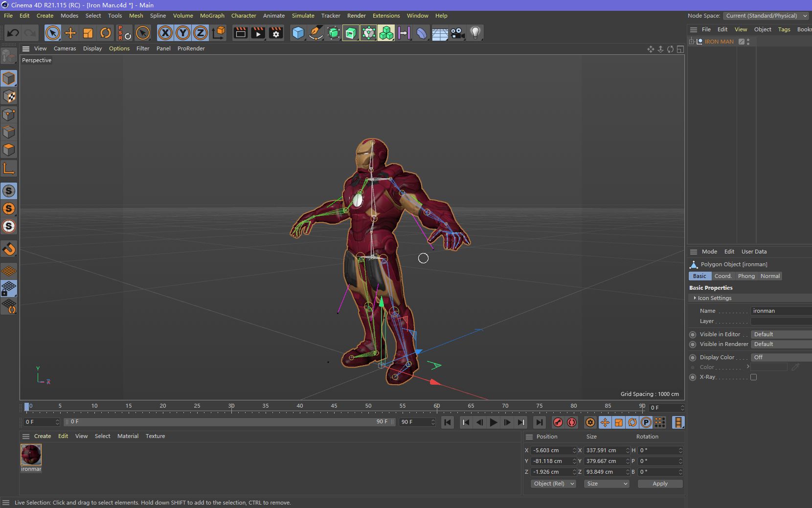This screenshot has height=508, width=812.
Task: Click Render View clapperboard icon
Action: point(241,33)
